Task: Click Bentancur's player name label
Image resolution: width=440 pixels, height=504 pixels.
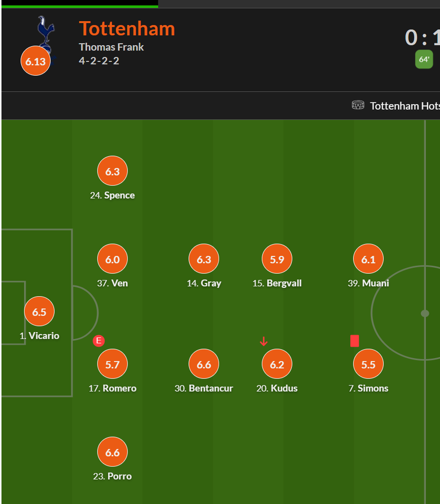Action: (204, 388)
